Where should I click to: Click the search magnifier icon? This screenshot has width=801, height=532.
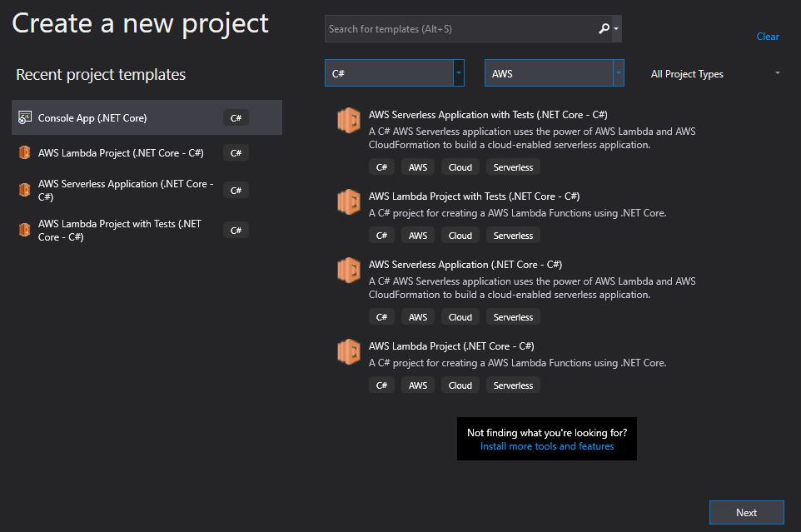pos(604,29)
